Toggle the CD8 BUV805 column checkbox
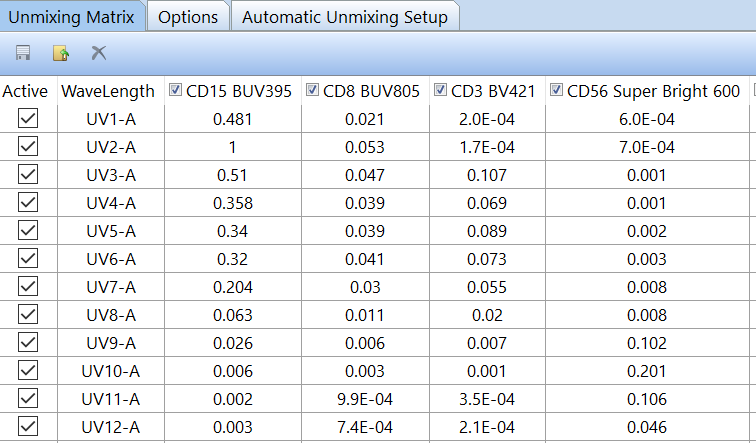756x443 pixels. pos(312,91)
